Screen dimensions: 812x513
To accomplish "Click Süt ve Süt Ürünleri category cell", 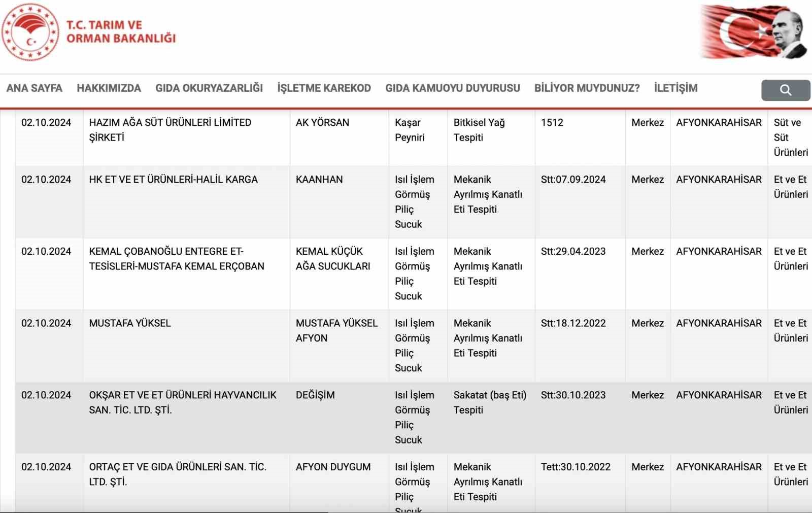I will [x=791, y=138].
